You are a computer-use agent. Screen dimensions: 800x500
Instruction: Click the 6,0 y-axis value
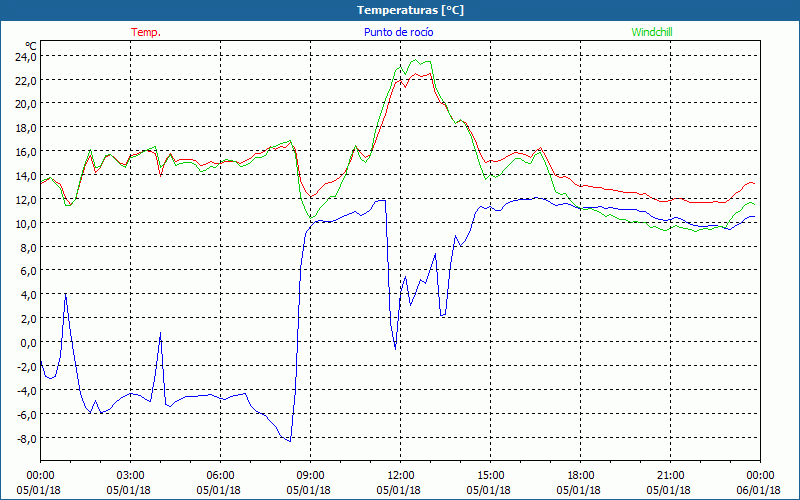28,271
